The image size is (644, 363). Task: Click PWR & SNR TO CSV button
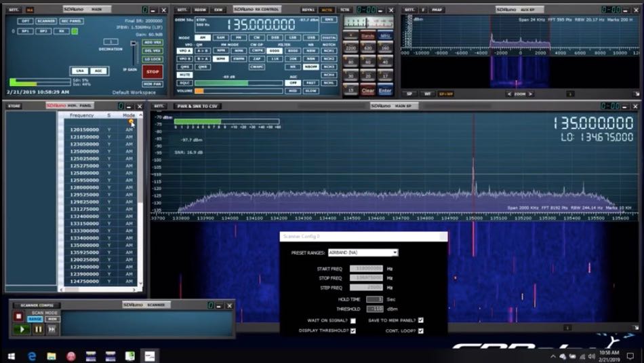[x=197, y=106]
